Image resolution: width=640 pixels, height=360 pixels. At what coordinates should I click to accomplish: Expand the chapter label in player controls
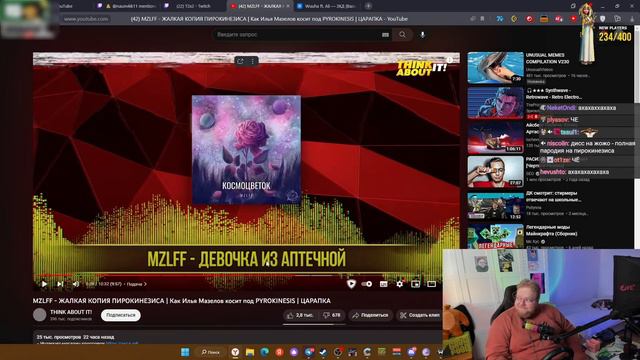pos(136,284)
